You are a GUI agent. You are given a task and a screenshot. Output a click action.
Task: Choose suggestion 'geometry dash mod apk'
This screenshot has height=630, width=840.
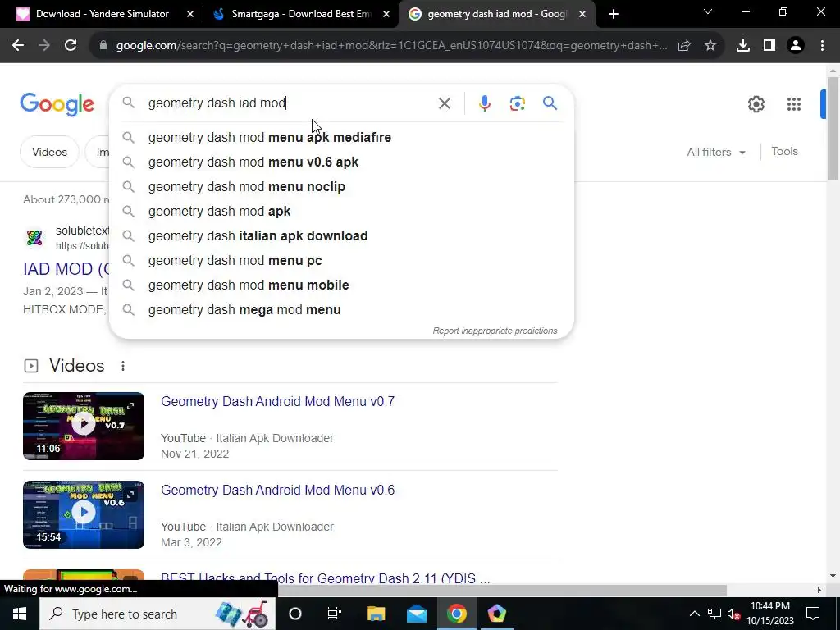342,212
